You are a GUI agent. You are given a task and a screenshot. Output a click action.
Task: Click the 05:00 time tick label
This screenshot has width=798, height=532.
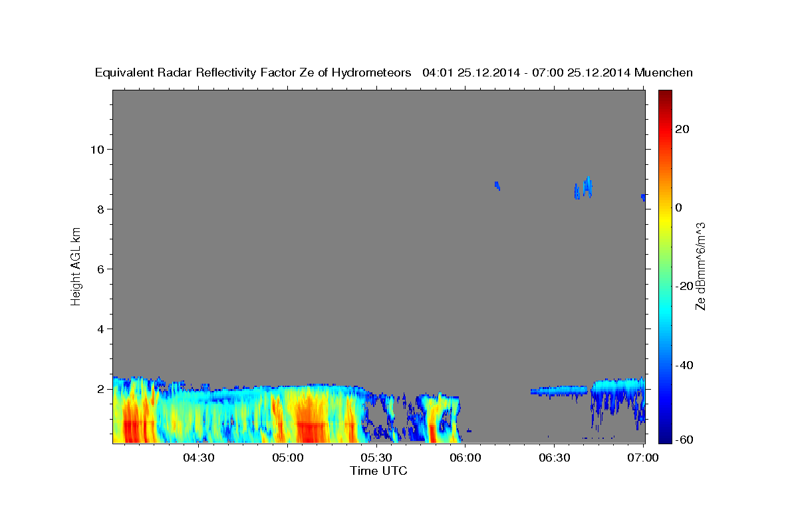click(287, 458)
